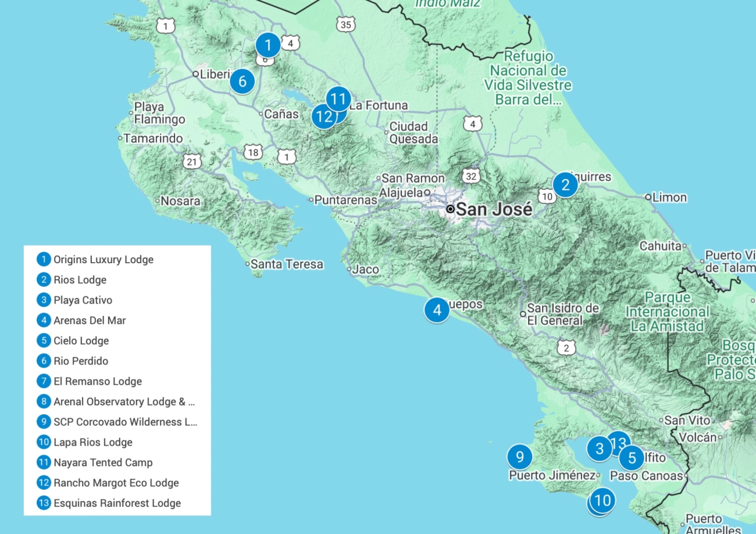
Task: Select marker 5 for Cielo Lodge
Action: pos(632,458)
